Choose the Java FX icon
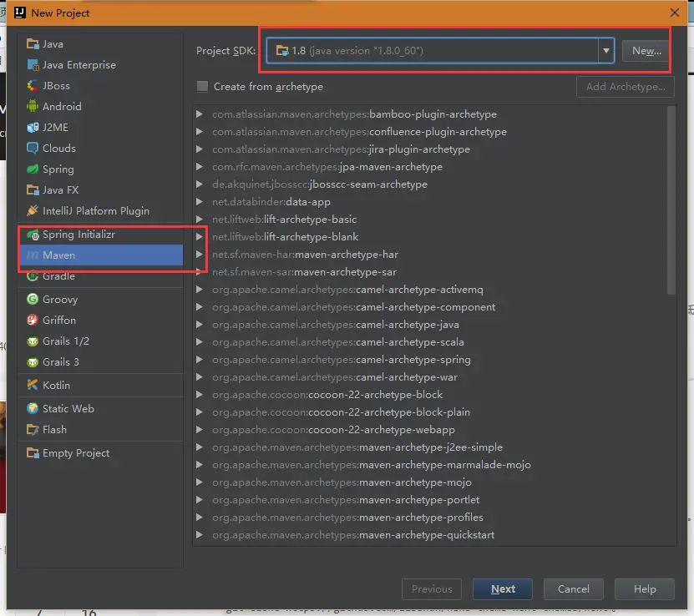 pyautogui.click(x=33, y=190)
